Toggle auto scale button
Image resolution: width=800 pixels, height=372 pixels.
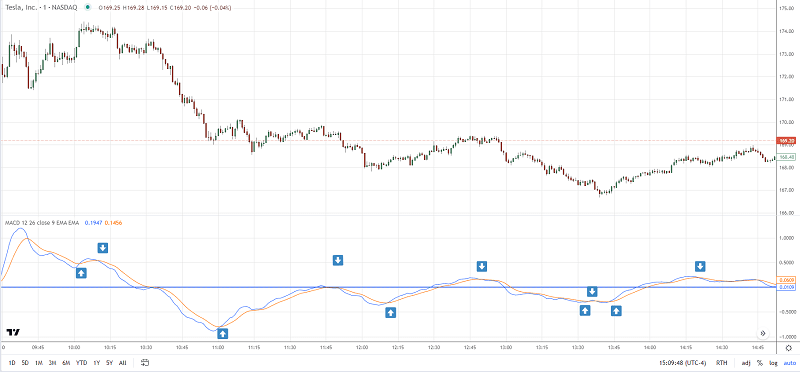(789, 363)
